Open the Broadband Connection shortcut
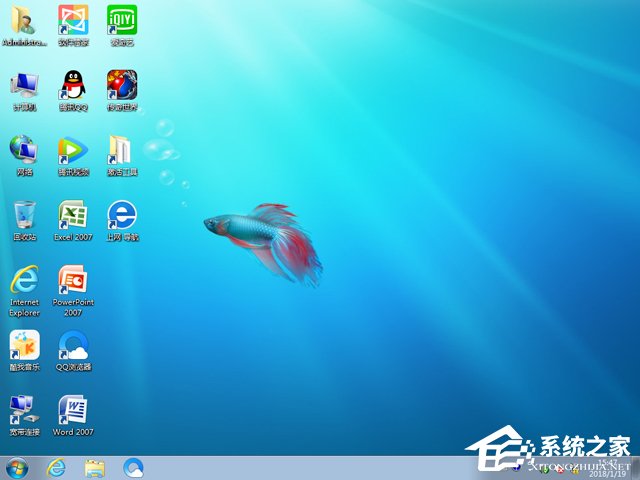Screen dimensions: 640x480 [x=24, y=410]
